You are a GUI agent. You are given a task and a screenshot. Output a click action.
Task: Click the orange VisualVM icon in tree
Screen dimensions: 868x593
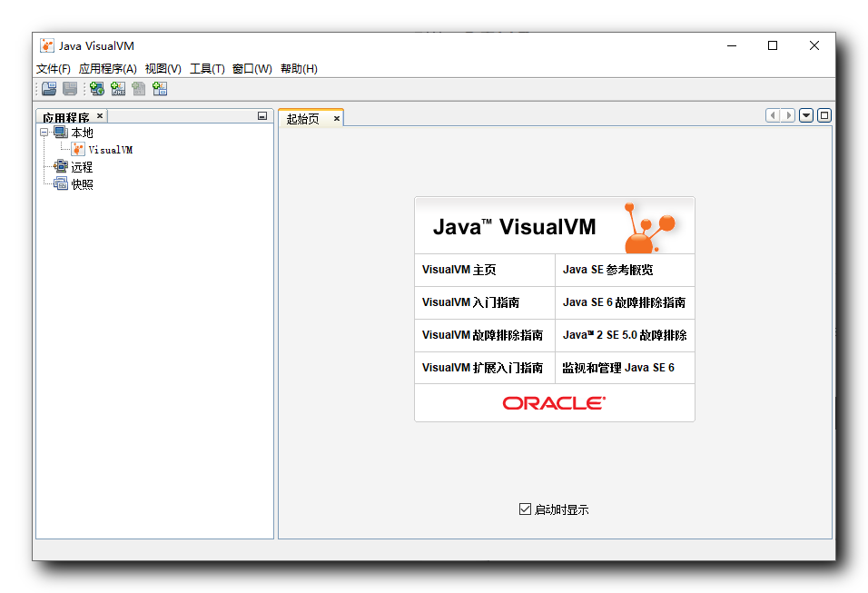[x=78, y=150]
